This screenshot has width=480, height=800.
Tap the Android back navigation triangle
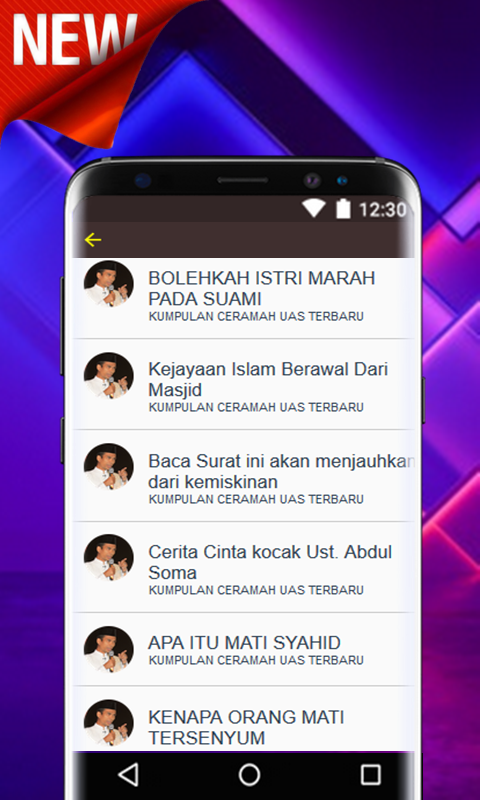tap(129, 775)
